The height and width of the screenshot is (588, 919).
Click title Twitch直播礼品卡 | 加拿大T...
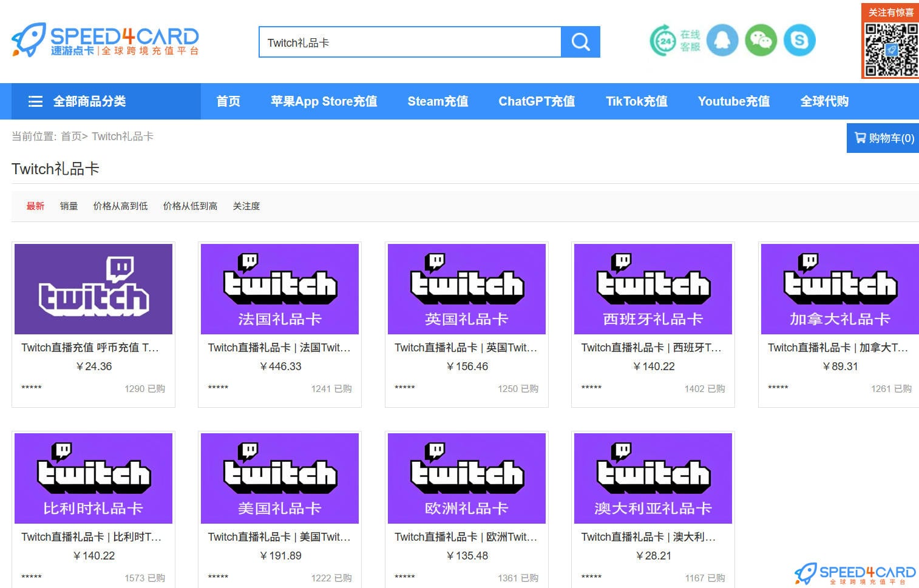[838, 348]
